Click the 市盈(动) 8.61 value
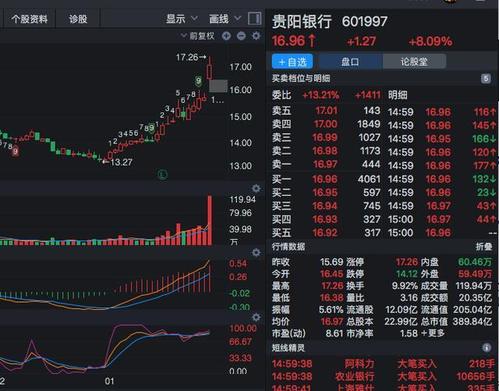Screen dimensions: 499x391 tap(334, 333)
